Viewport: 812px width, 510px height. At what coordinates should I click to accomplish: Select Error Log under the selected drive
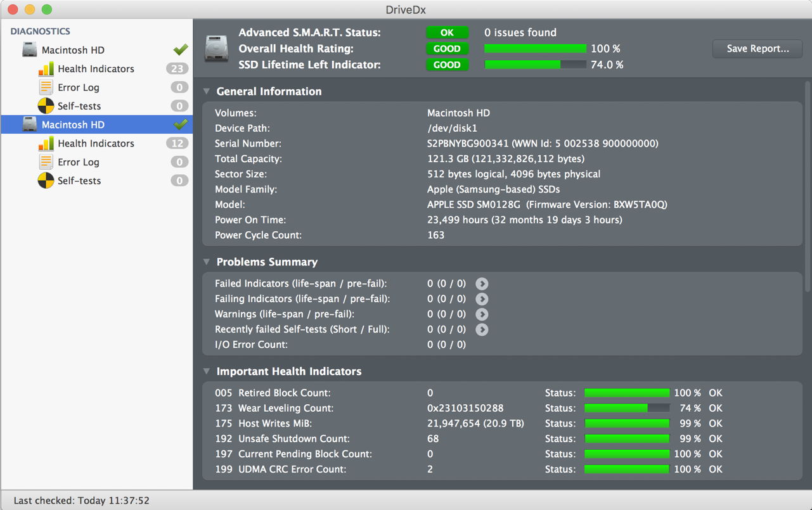(x=79, y=162)
